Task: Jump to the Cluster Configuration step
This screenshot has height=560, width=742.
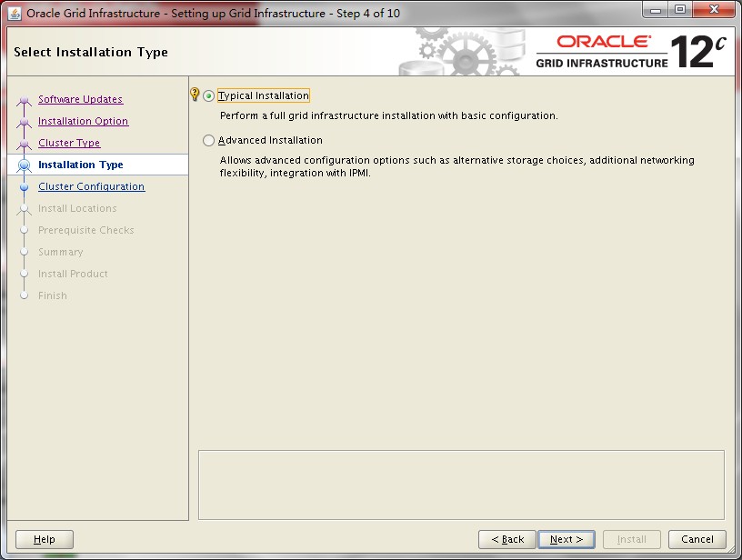Action: click(x=91, y=186)
